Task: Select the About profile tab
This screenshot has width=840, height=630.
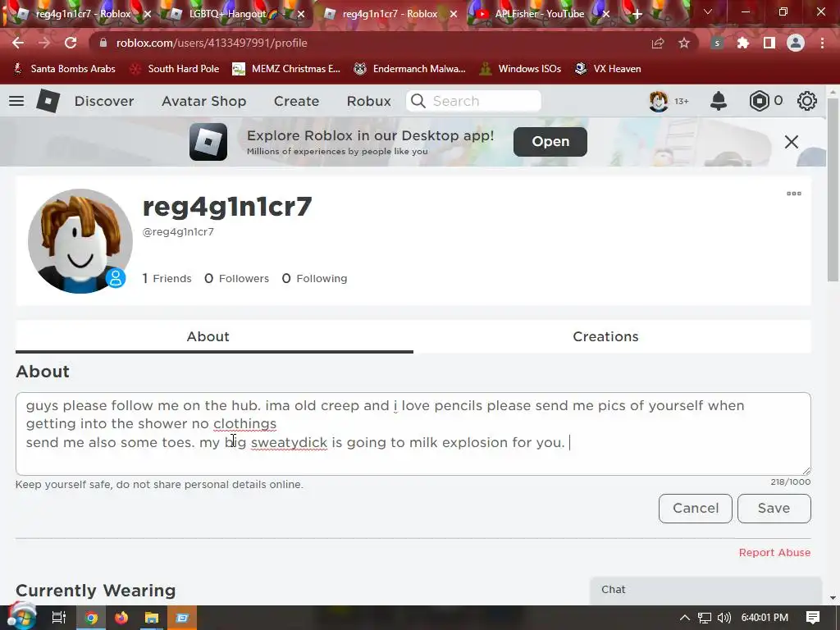Action: 214,336
